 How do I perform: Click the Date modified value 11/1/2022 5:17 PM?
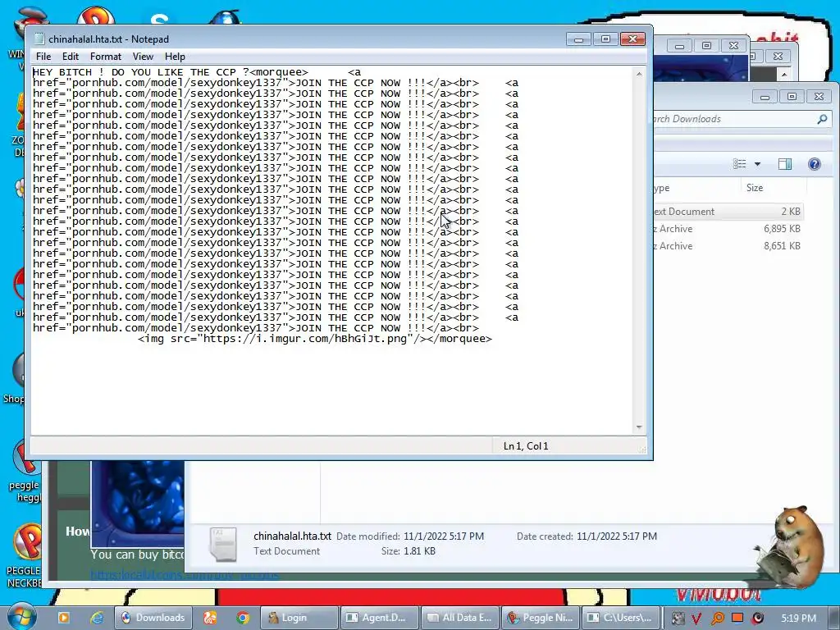click(x=444, y=536)
